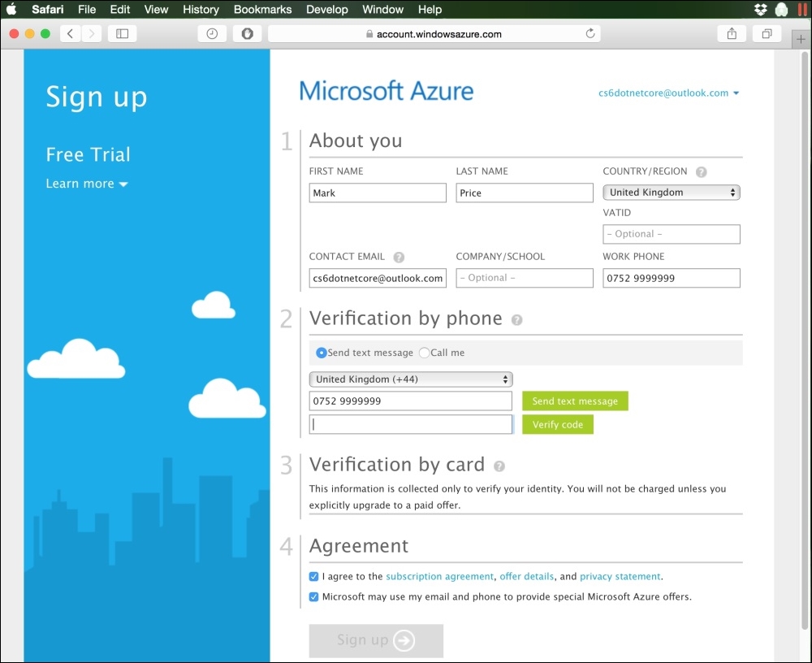Open the offer details link
Image resolution: width=812 pixels, height=663 pixels.
click(x=527, y=576)
